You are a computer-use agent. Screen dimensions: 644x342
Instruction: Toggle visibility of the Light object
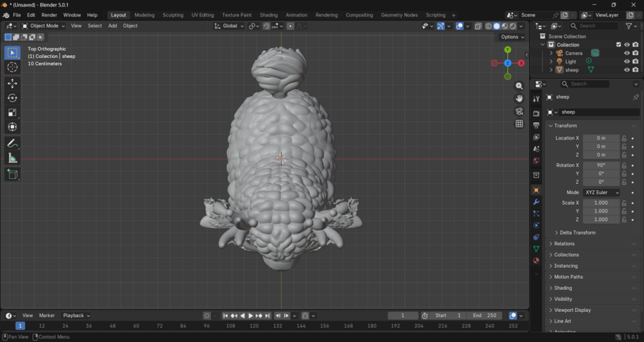(627, 62)
